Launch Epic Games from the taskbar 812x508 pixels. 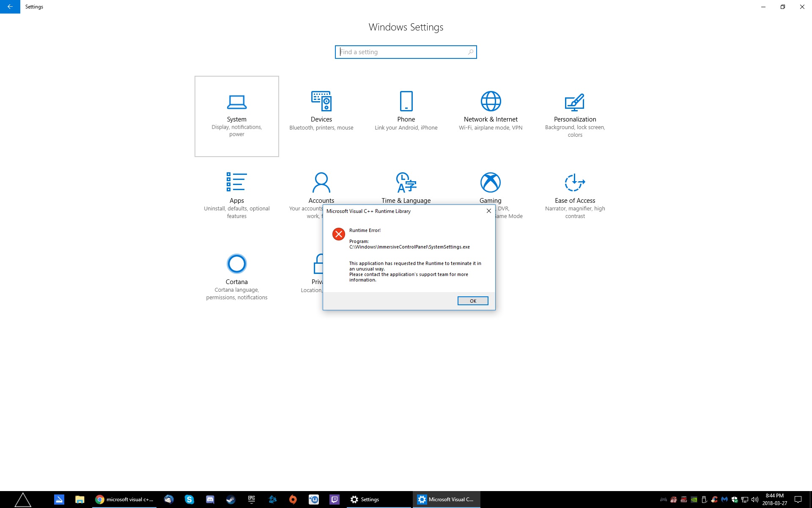tap(252, 500)
